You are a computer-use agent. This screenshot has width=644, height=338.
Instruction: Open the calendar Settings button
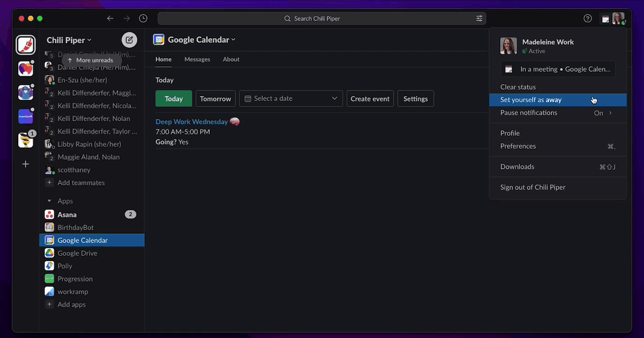(416, 99)
